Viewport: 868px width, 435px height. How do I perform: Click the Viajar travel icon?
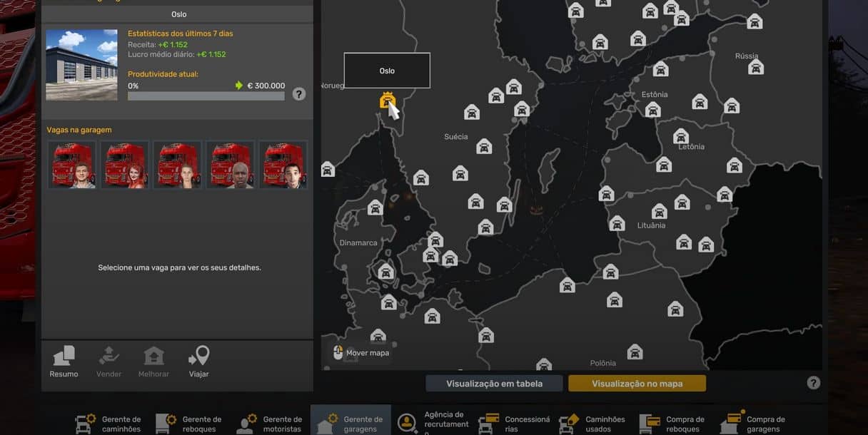[198, 362]
